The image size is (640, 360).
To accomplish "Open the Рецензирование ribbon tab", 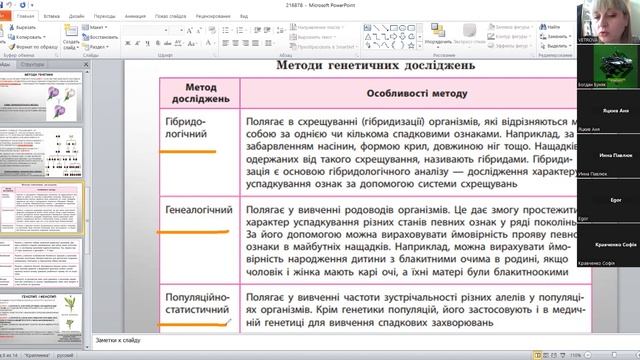I will coord(213,16).
